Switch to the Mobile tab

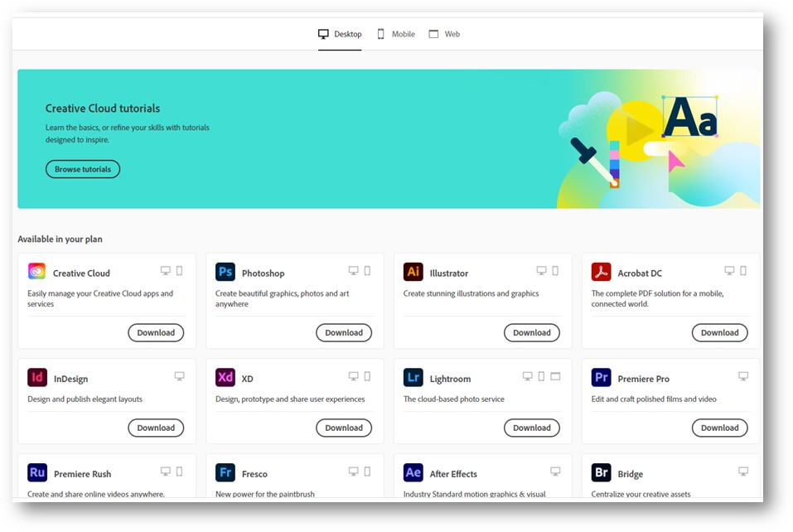point(394,34)
